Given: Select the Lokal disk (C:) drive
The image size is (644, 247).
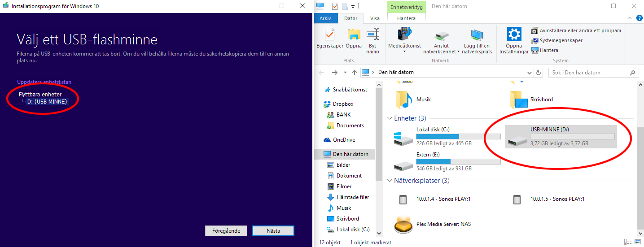Looking at the screenshot, I should click(x=447, y=137).
